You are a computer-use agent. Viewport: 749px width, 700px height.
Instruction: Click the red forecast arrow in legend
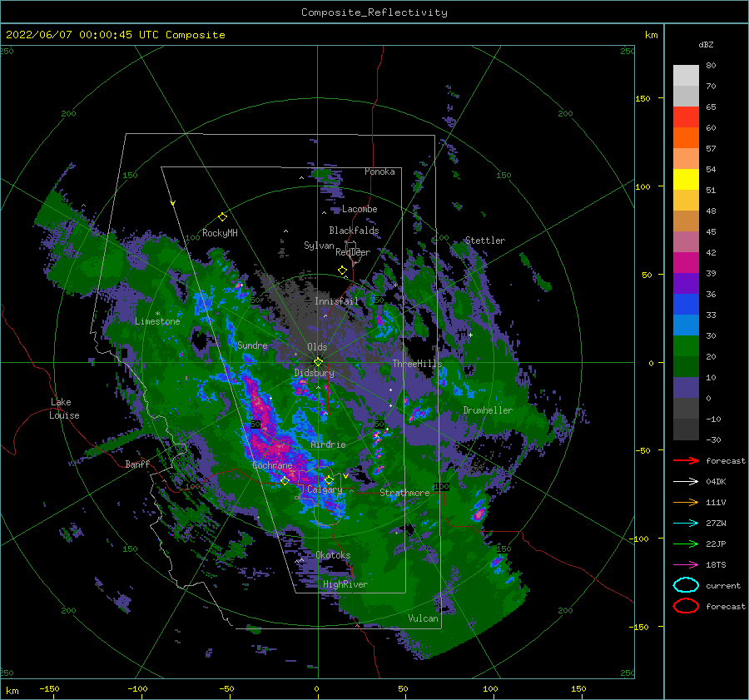click(x=686, y=460)
